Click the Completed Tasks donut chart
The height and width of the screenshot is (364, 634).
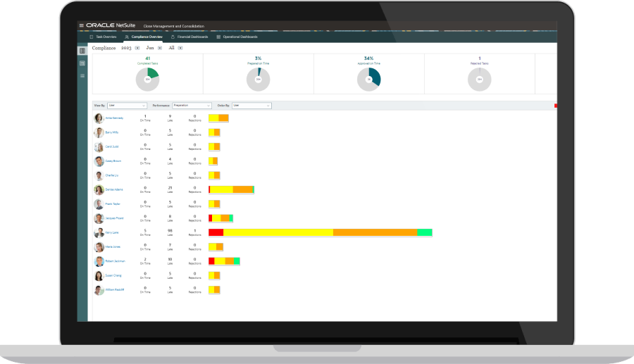pyautogui.click(x=148, y=79)
